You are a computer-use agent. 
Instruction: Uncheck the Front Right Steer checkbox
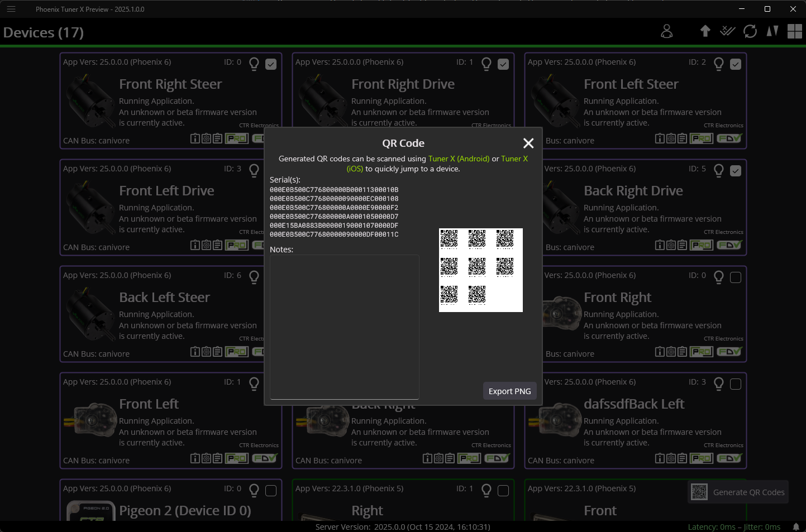(x=271, y=64)
